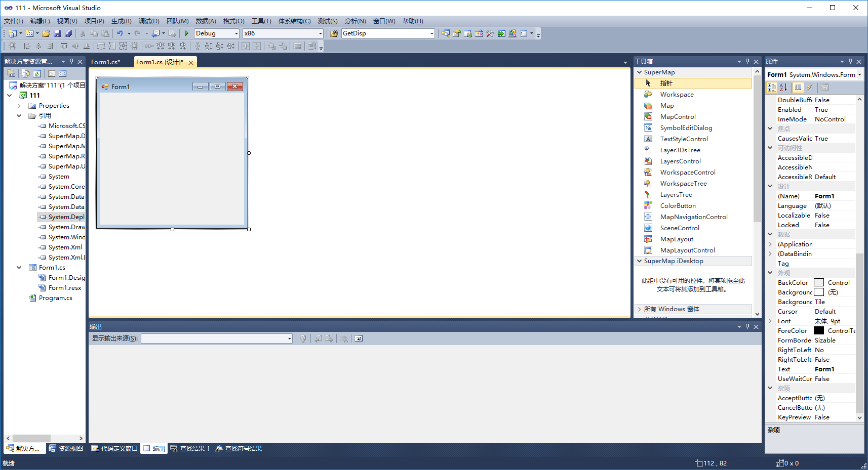Screen dimensions: 868x470
Task: Click the BackColor swatch in Properties
Action: tap(819, 283)
